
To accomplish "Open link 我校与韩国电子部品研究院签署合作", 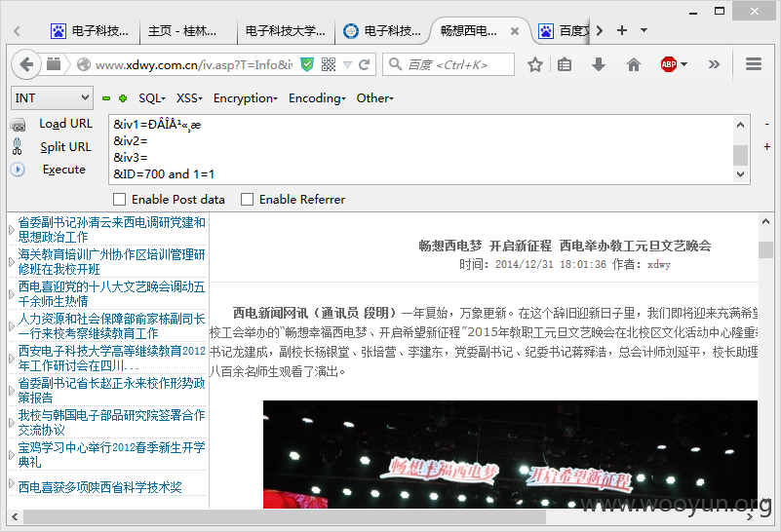I will (x=112, y=422).
